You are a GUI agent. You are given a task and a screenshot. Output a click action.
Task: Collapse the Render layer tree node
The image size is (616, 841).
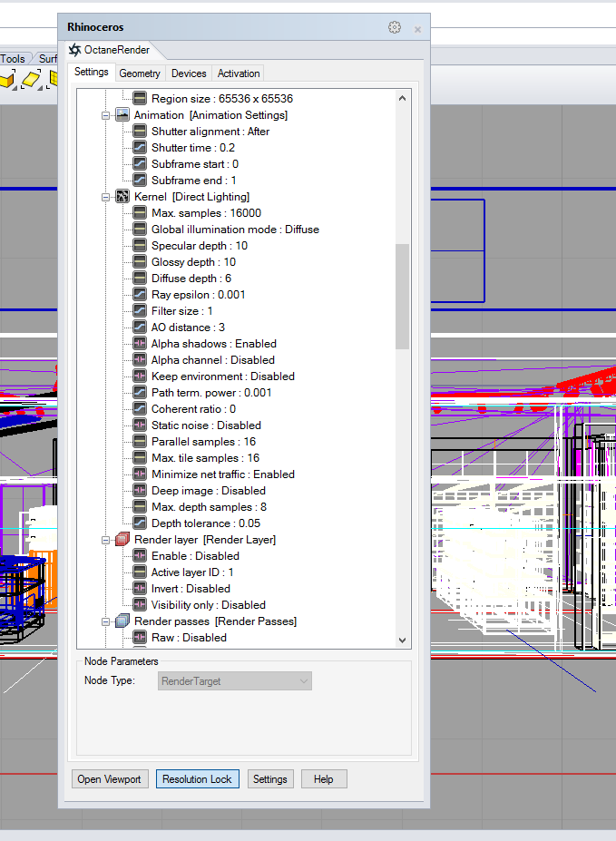[105, 540]
